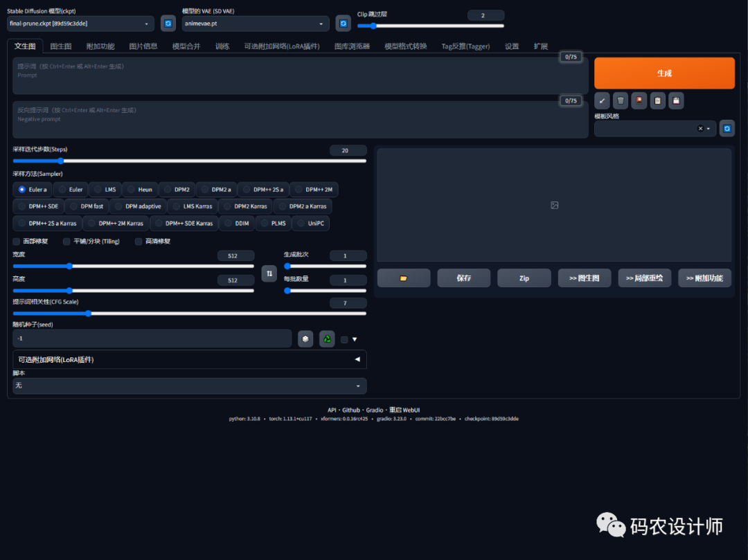
Task: Click the CFG Scale slider handle
Action: pos(88,314)
